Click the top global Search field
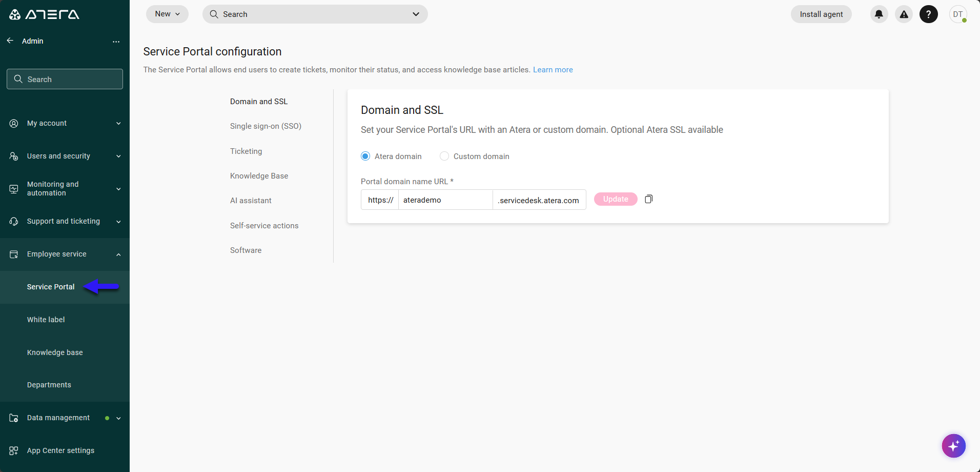Viewport: 980px width, 472px height. point(315,14)
